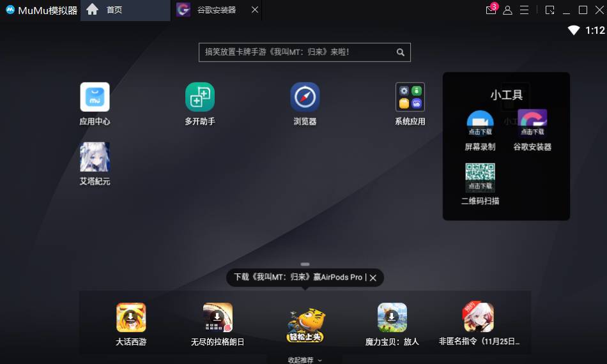Viewport: 607px width, 364px height.
Task: Download the 二维码扫描 QR scanner tool
Action: 480,178
